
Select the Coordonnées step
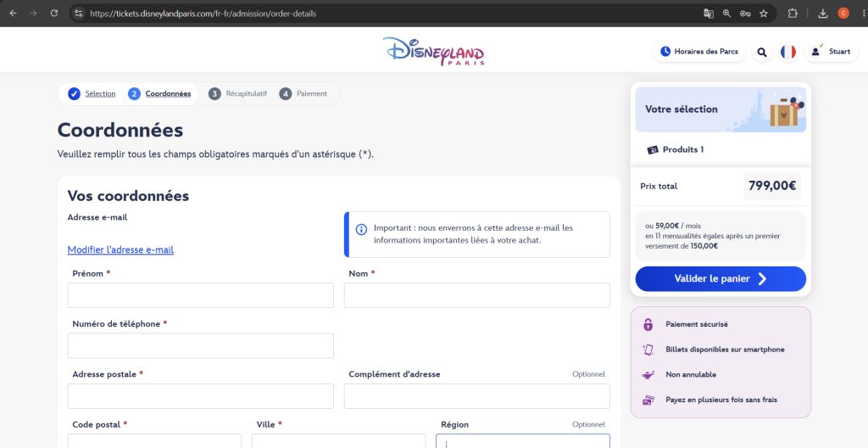pos(168,93)
